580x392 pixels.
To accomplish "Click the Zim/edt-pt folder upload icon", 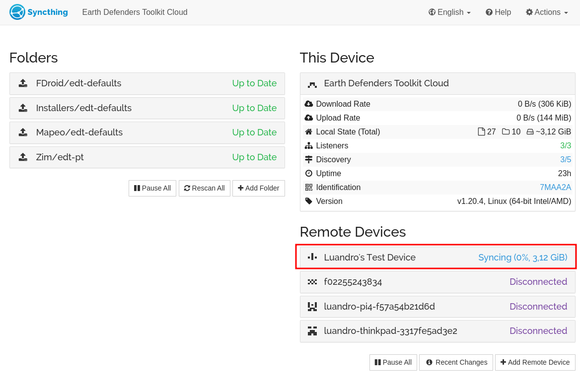I will tap(23, 157).
